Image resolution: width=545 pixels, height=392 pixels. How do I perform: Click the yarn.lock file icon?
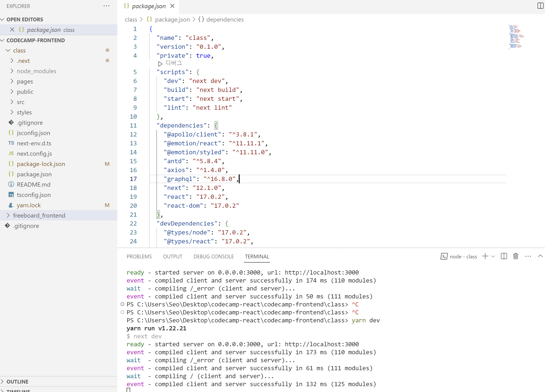point(11,205)
